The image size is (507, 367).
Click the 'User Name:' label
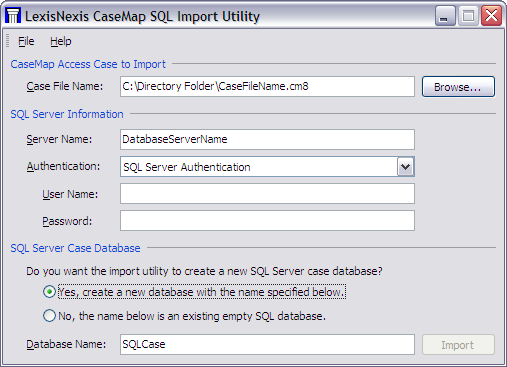(70, 194)
